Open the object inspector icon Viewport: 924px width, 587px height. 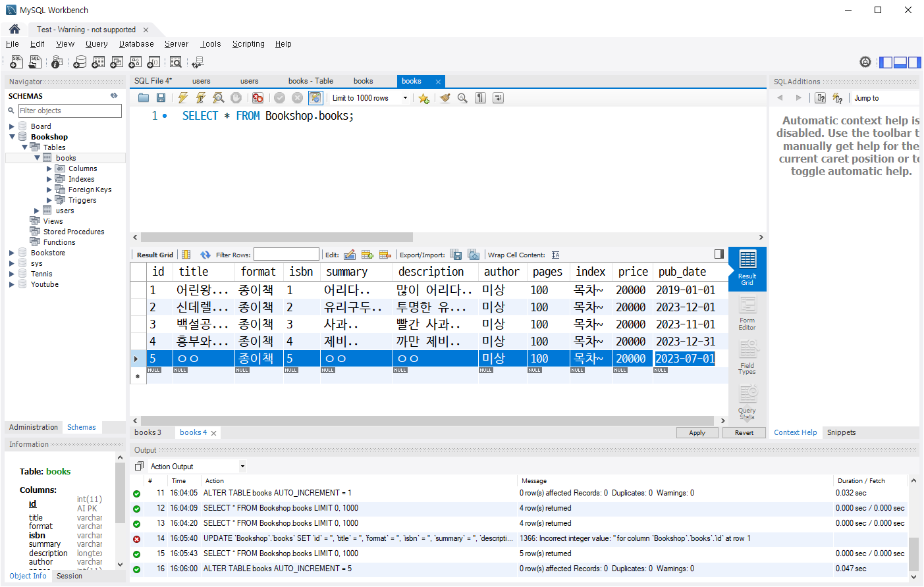point(57,62)
